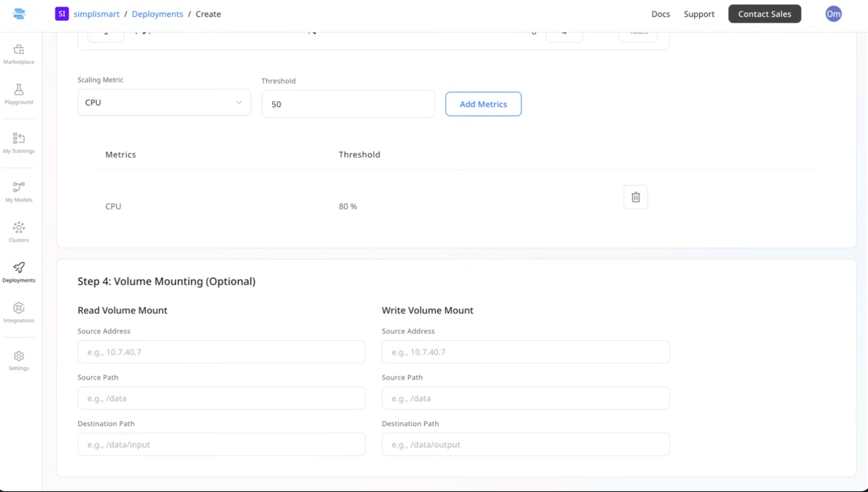
Task: Open user avatar Om menu
Action: pyautogui.click(x=833, y=14)
